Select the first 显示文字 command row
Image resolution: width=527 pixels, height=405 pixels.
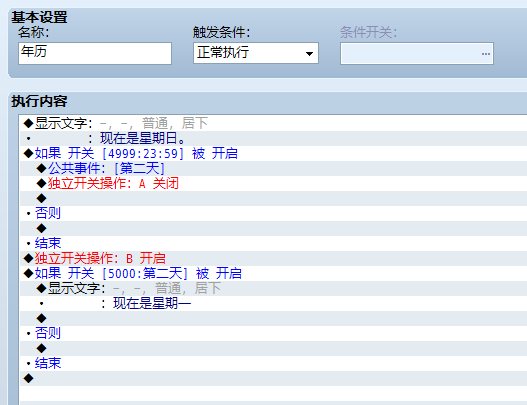pyautogui.click(x=274, y=123)
